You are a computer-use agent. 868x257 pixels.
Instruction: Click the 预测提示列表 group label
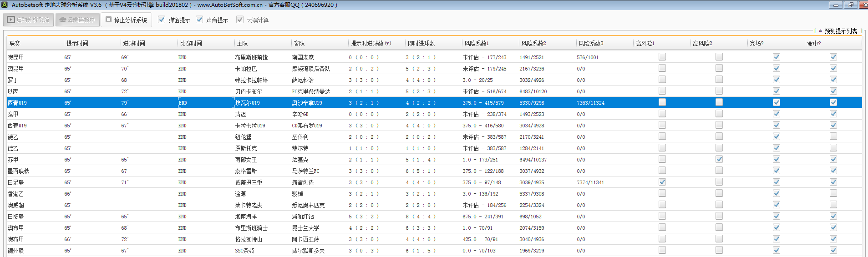[x=840, y=31]
